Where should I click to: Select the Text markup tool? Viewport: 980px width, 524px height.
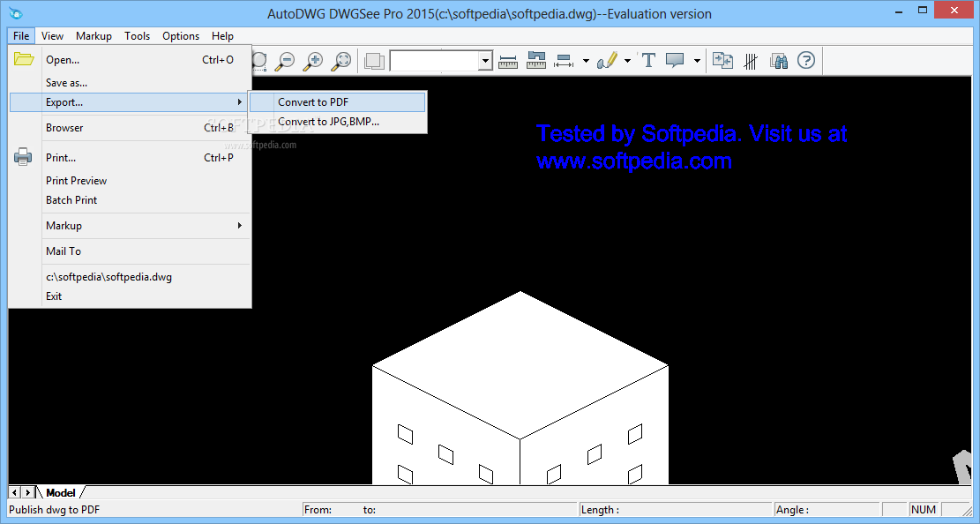pyautogui.click(x=648, y=61)
